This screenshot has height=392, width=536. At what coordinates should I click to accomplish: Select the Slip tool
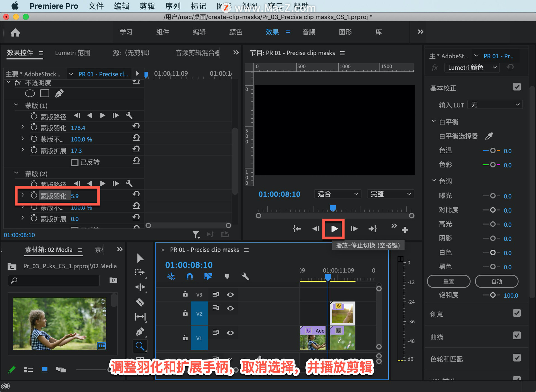point(140,317)
